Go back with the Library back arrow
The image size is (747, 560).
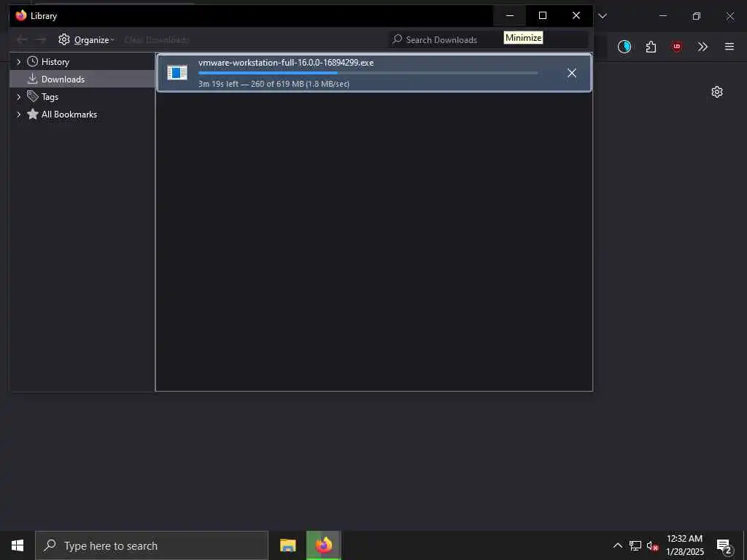(x=22, y=40)
